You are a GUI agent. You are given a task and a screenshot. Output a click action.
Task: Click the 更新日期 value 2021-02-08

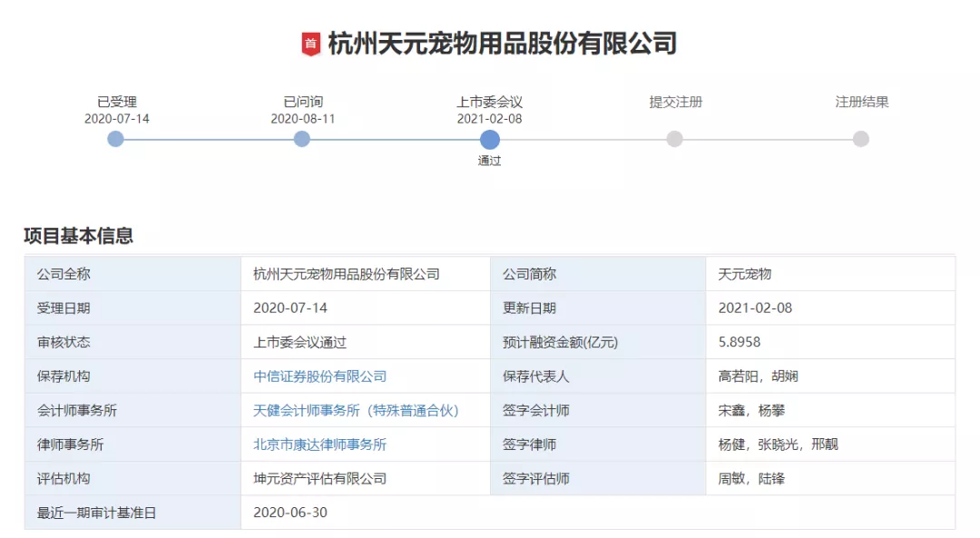[x=830, y=308]
